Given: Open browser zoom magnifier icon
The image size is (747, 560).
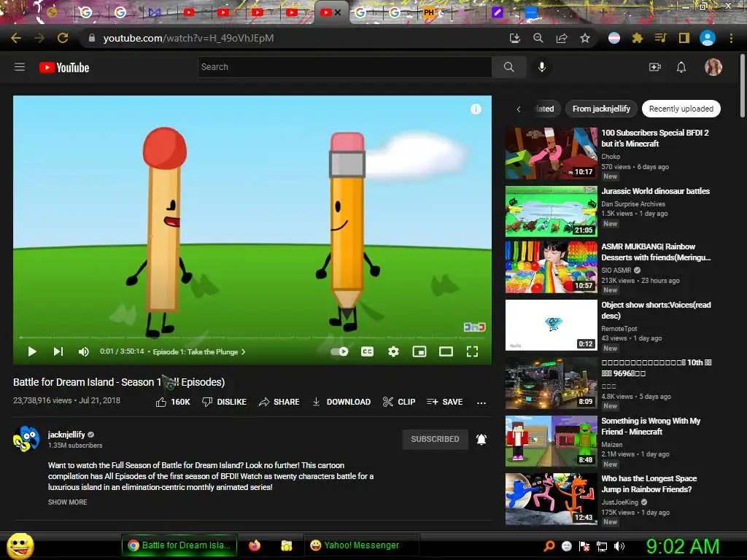Looking at the screenshot, I should point(538,38).
